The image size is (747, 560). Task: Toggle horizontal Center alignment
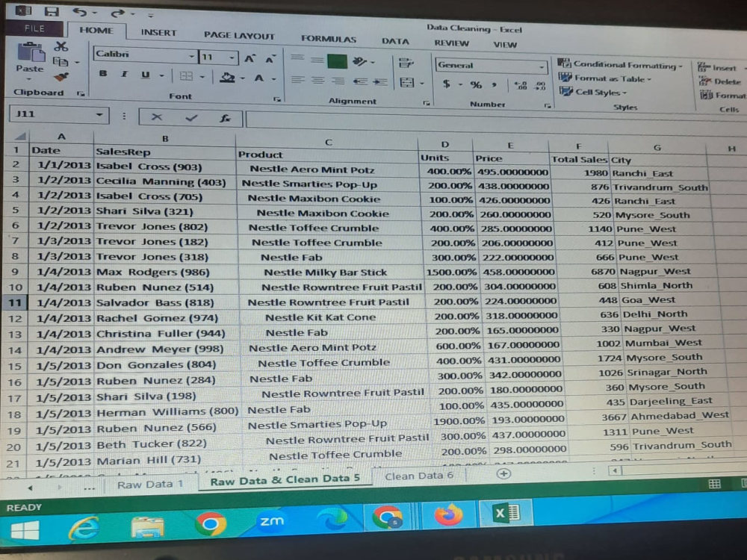318,80
